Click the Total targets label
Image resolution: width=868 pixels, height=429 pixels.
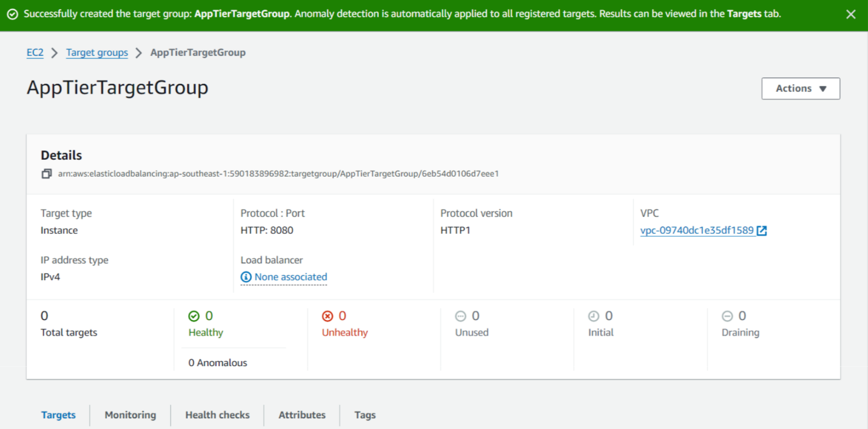coord(69,332)
